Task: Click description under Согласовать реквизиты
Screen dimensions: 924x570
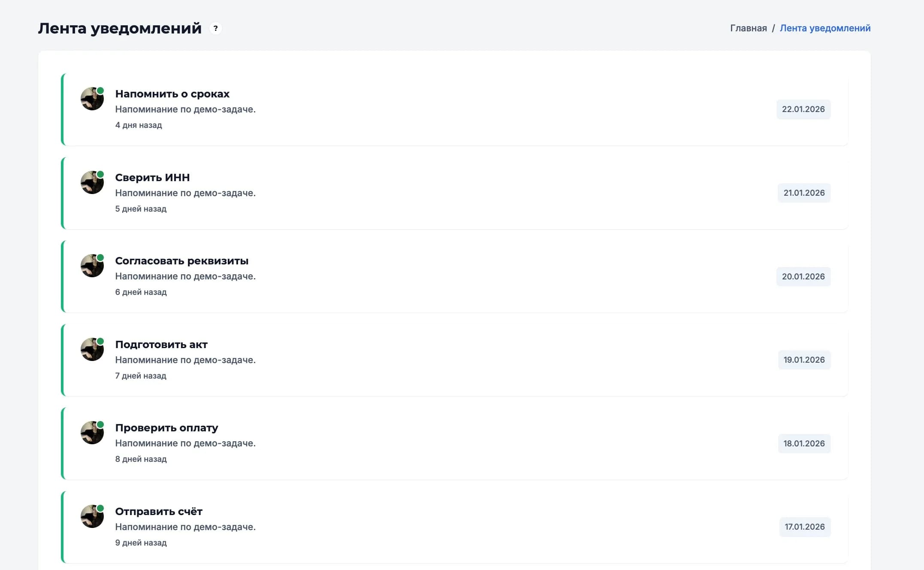Action: coord(185,276)
